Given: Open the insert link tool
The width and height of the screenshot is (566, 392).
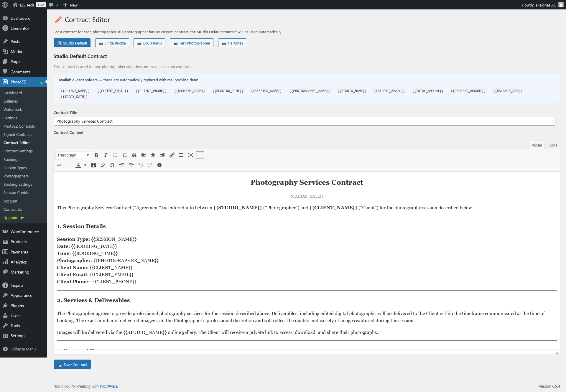Looking at the screenshot, I should pyautogui.click(x=172, y=155).
